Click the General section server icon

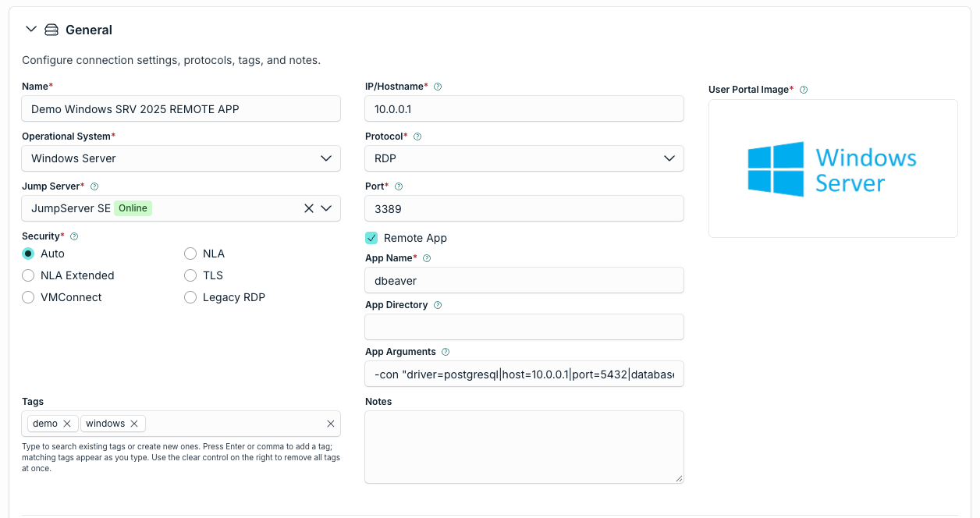[51, 30]
